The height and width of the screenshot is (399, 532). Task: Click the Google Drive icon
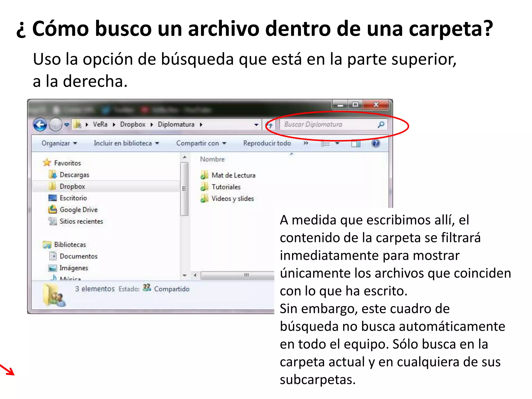pos(52,209)
